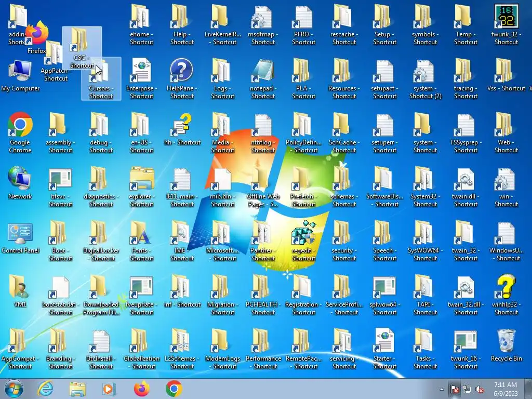This screenshot has height=399, width=532.
Task: Click the network tray icon
Action: tap(467, 390)
